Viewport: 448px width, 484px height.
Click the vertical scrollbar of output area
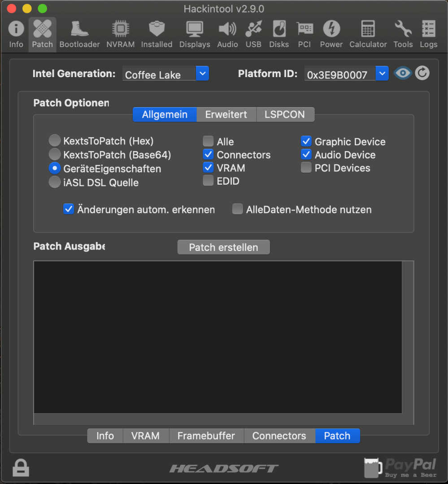[408, 337]
